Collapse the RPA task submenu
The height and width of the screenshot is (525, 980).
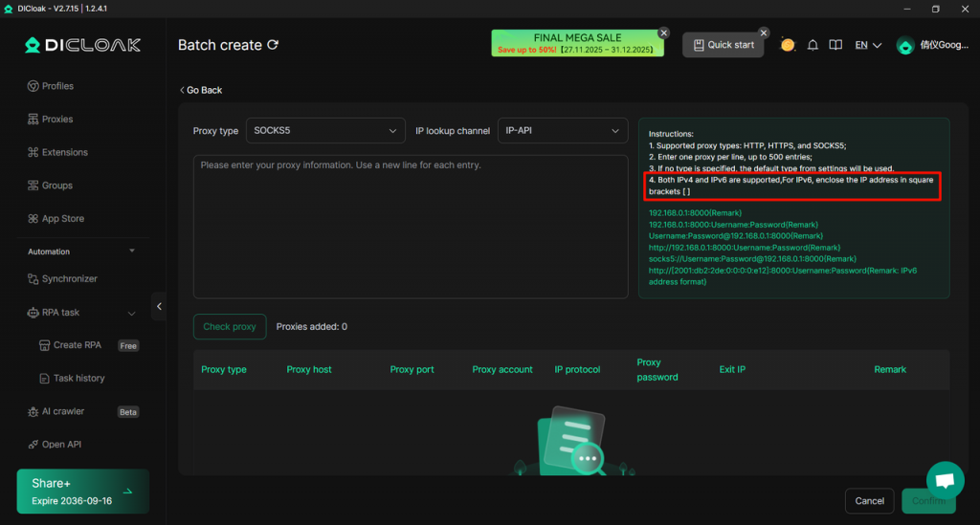coord(132,313)
